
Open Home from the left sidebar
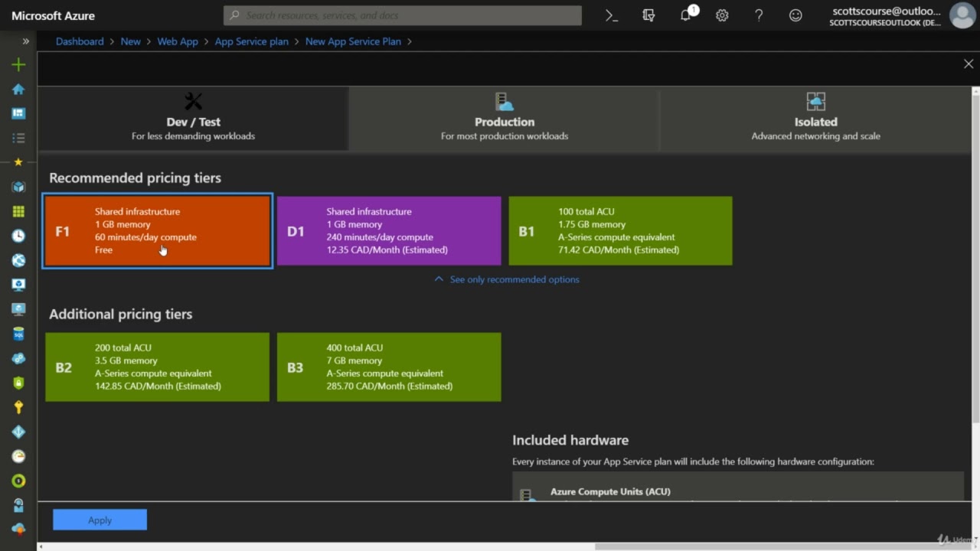18,90
